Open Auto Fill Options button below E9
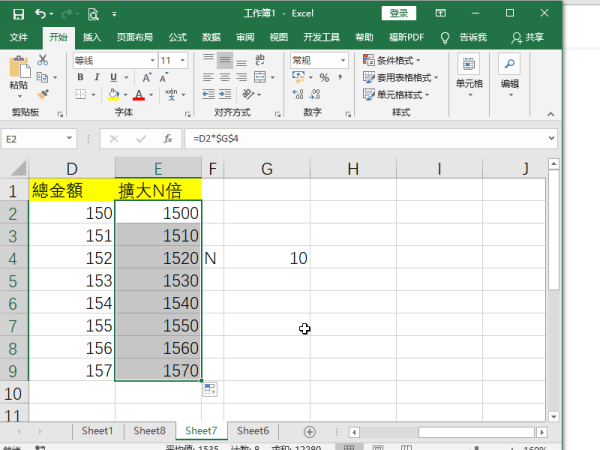 pyautogui.click(x=210, y=390)
